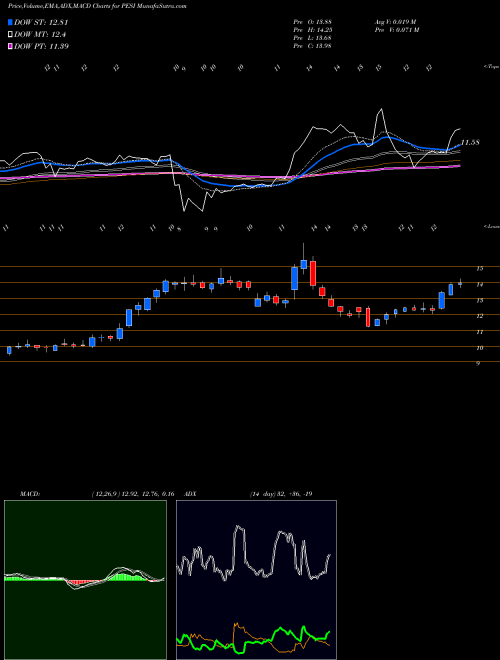Click MACD values '(12,26,9) 12.92, 12.76, 0.16'
Image resolution: width=500 pixels, height=660 pixels.
click(x=133, y=494)
